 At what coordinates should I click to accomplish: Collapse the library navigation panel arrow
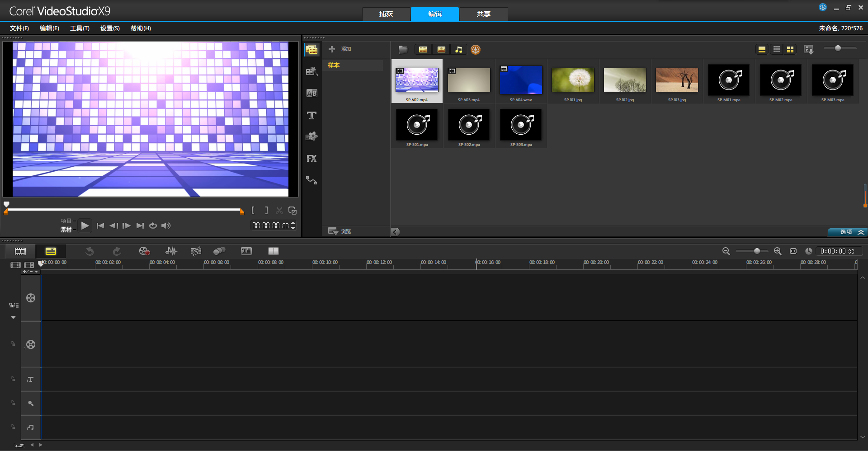click(x=395, y=232)
